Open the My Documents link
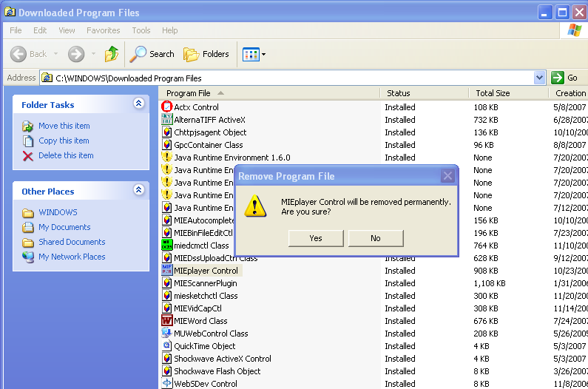This screenshot has width=588, height=389. (x=64, y=227)
